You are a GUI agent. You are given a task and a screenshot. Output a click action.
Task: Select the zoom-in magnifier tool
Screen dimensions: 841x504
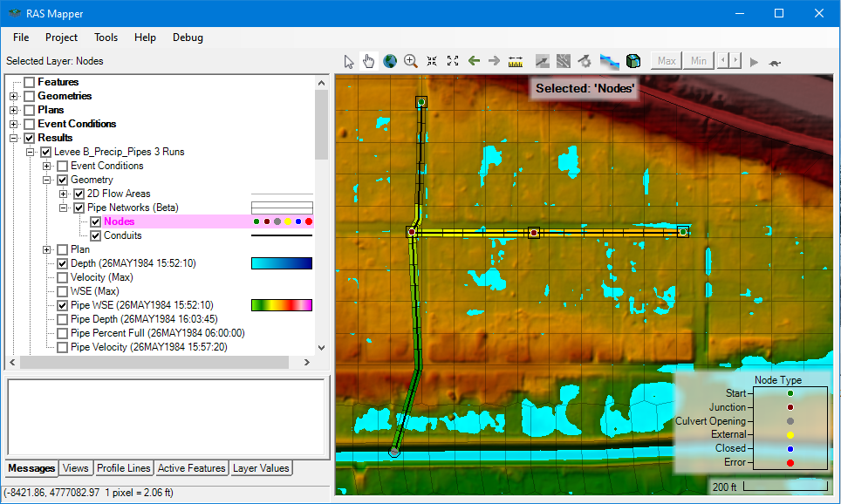411,61
